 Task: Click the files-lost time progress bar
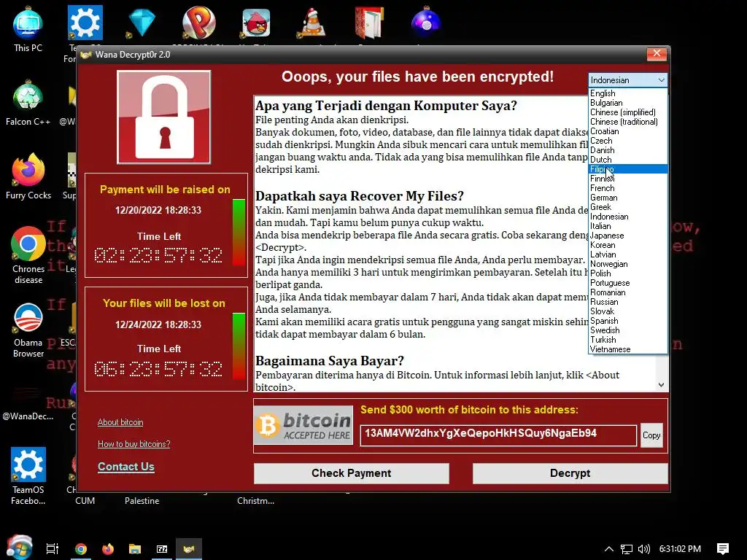pyautogui.click(x=239, y=346)
